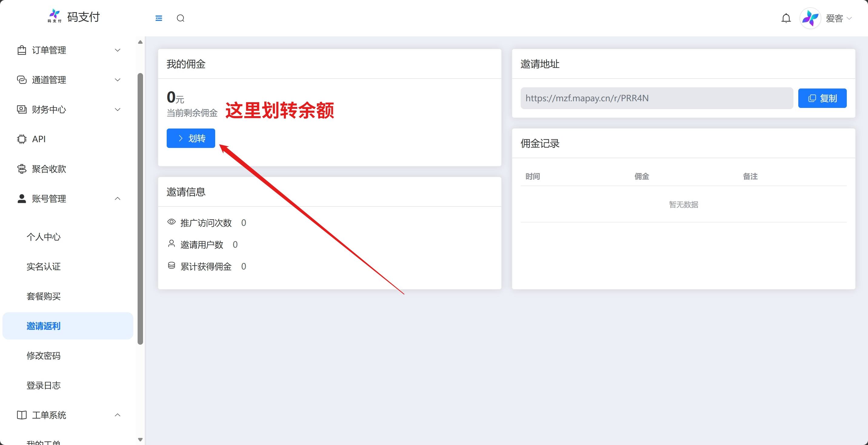Expand the 订单管理 menu chevron

point(118,50)
